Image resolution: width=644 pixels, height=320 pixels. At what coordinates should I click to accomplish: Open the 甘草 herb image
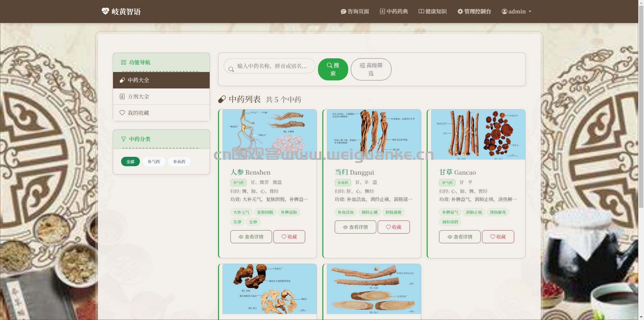(x=478, y=134)
